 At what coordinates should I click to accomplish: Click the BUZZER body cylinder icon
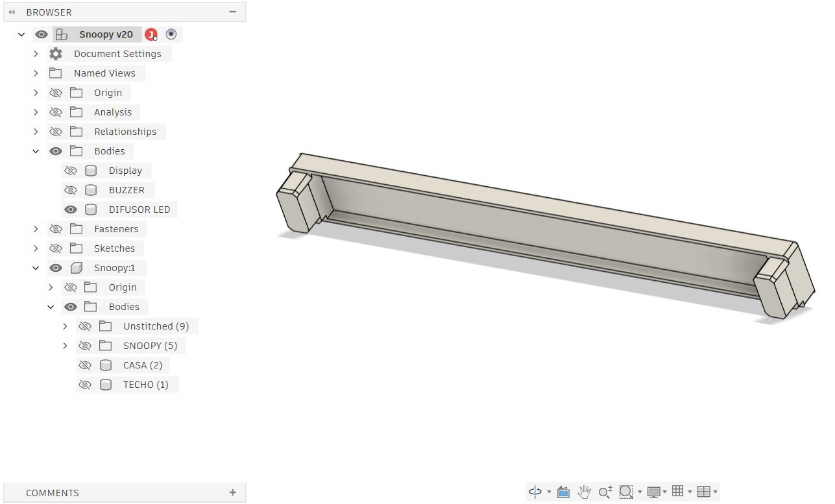91,190
